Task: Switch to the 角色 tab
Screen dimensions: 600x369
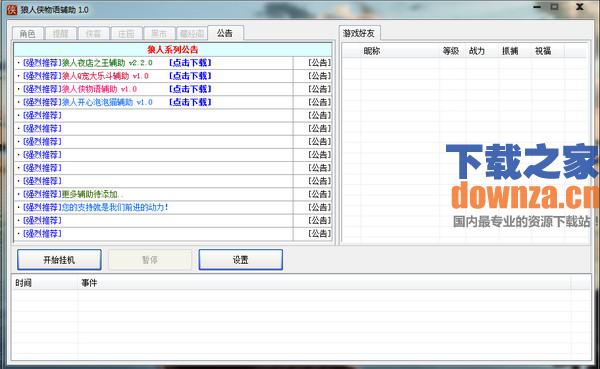Action: point(28,34)
